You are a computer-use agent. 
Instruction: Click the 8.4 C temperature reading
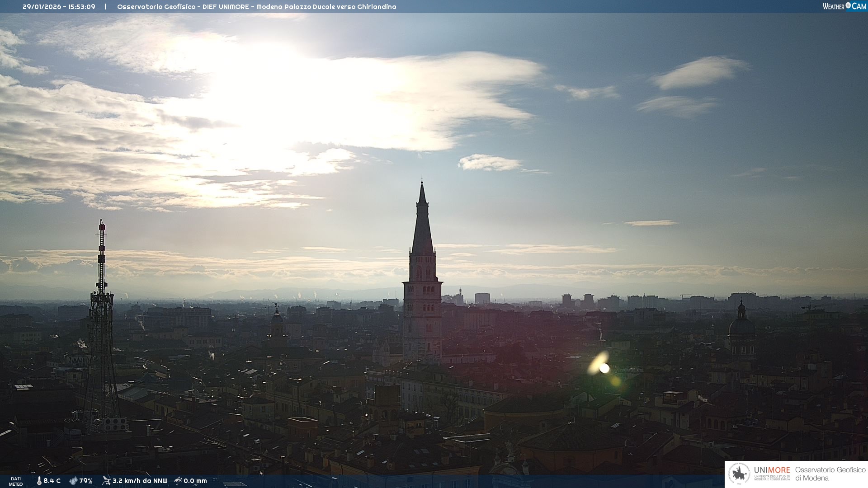click(x=52, y=481)
